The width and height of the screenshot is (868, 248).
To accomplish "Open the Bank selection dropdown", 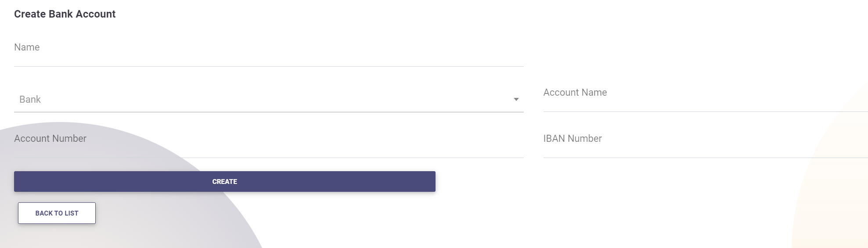I will [x=268, y=100].
